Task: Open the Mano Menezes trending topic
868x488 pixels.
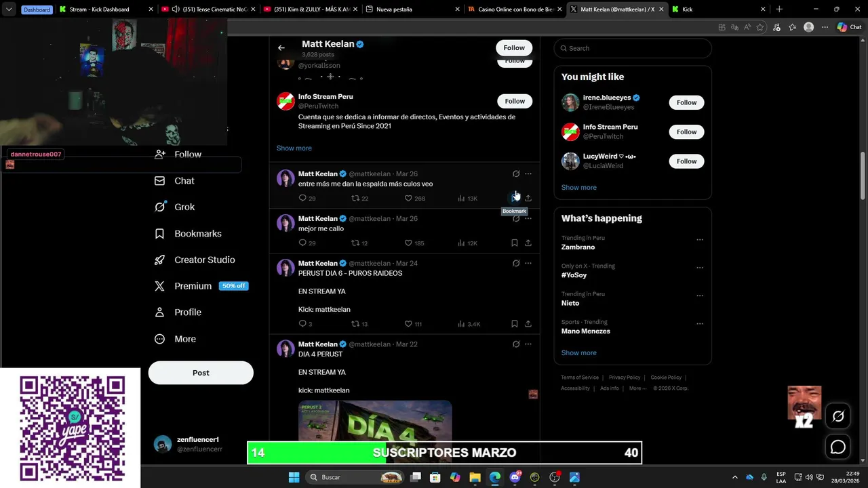Action: pyautogui.click(x=586, y=331)
